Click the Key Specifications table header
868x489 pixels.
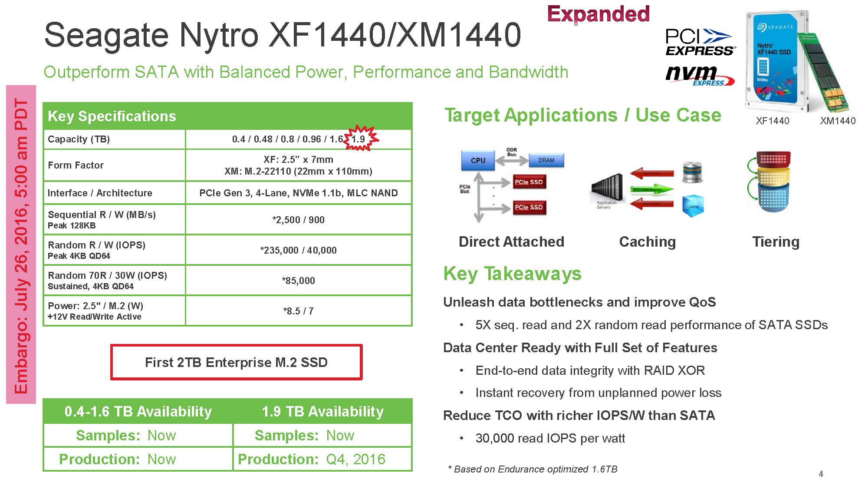tap(227, 116)
